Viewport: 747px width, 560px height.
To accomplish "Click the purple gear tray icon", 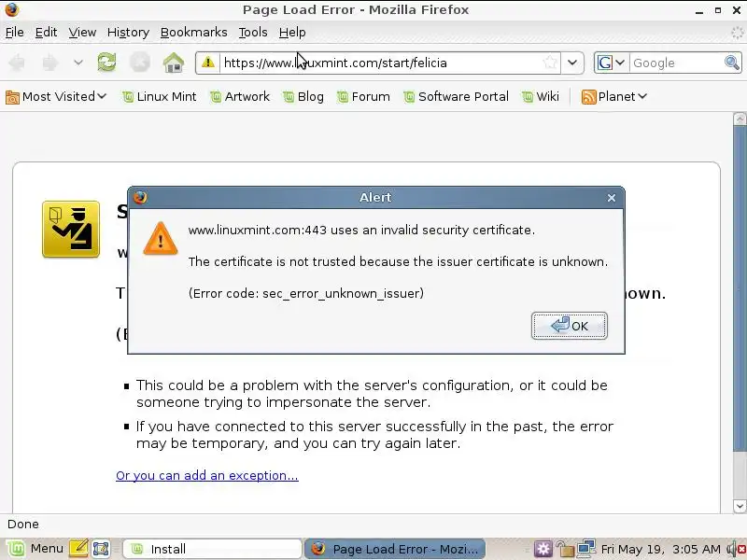I will 543,549.
